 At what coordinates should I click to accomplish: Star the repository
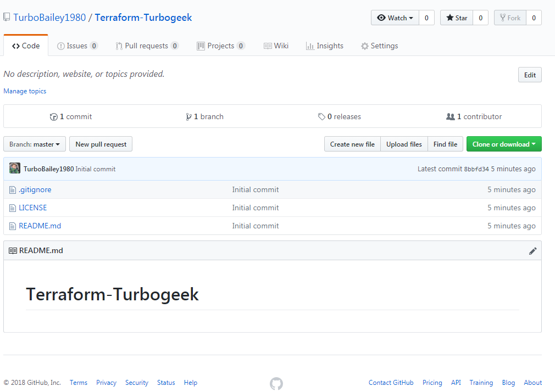tap(457, 18)
